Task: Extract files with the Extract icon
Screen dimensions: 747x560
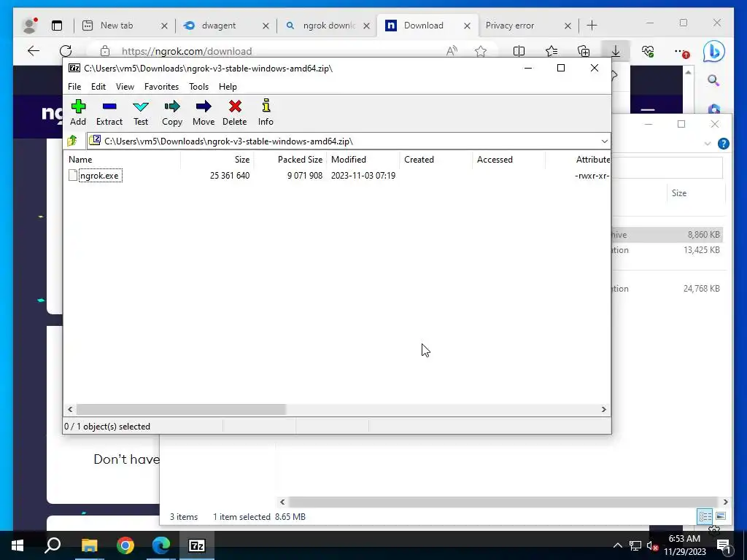Action: coord(109,112)
